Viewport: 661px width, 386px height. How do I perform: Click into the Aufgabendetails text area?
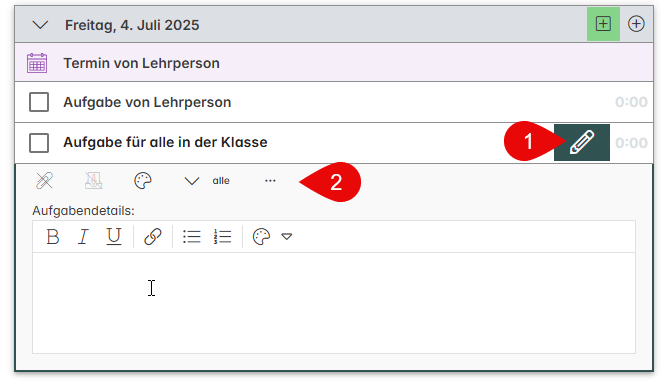334,303
